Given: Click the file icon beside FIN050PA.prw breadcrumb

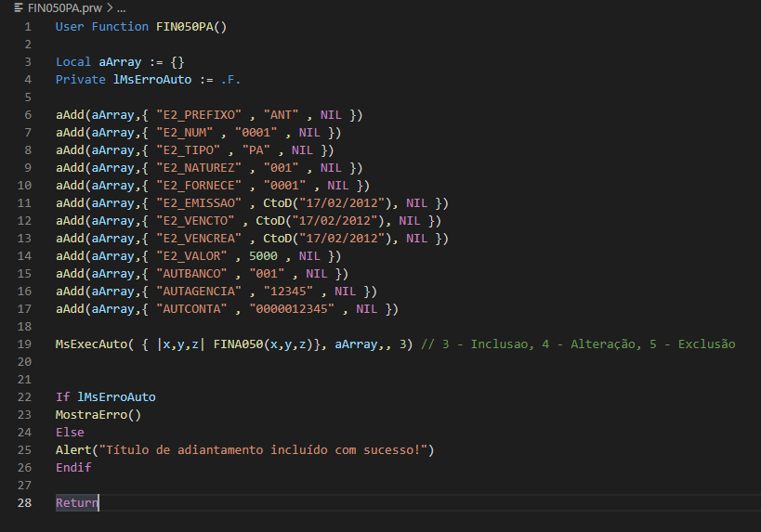Looking at the screenshot, I should pos(19,7).
